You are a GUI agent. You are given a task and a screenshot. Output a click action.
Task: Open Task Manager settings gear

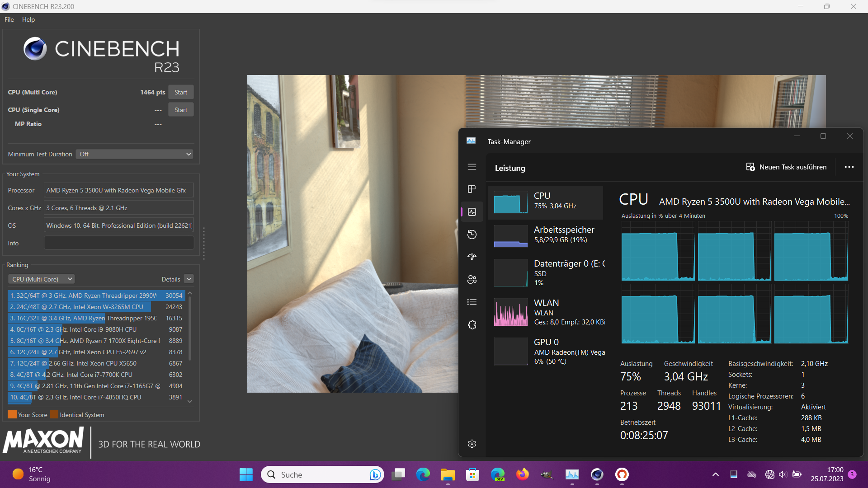click(x=472, y=444)
